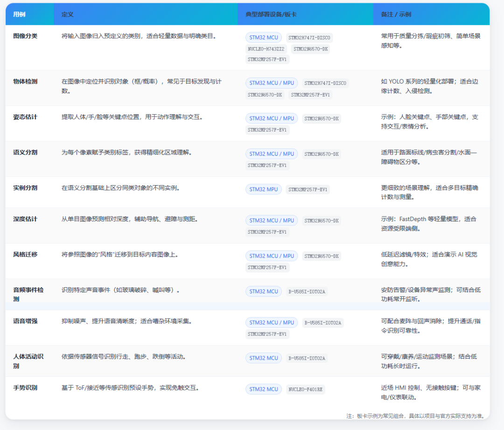This screenshot has width=504, height=430.
Task: Click STM32N6570-DK chip in 语义分割 row
Action: [322, 154]
